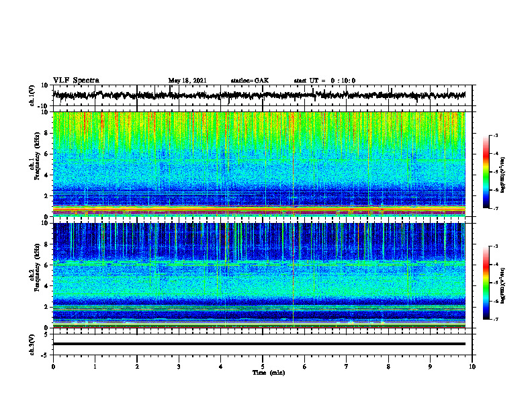
Task: Click the ch.3 flat voltage trace
Action: [259, 344]
